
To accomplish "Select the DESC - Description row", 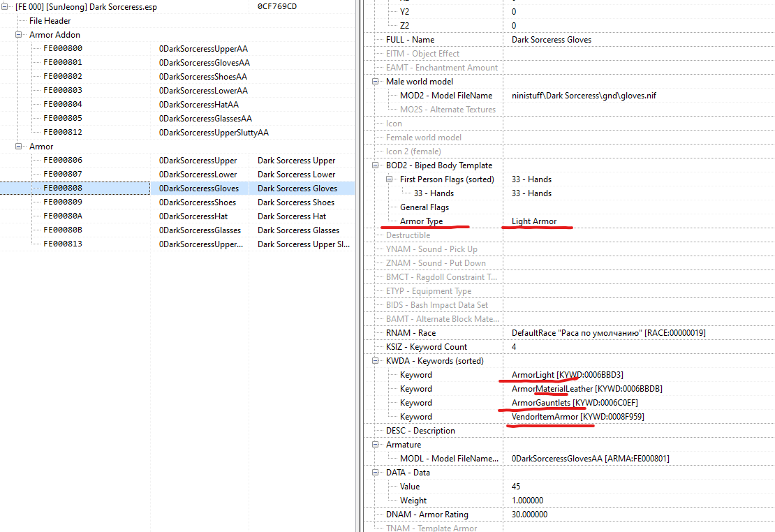I will click(570, 431).
